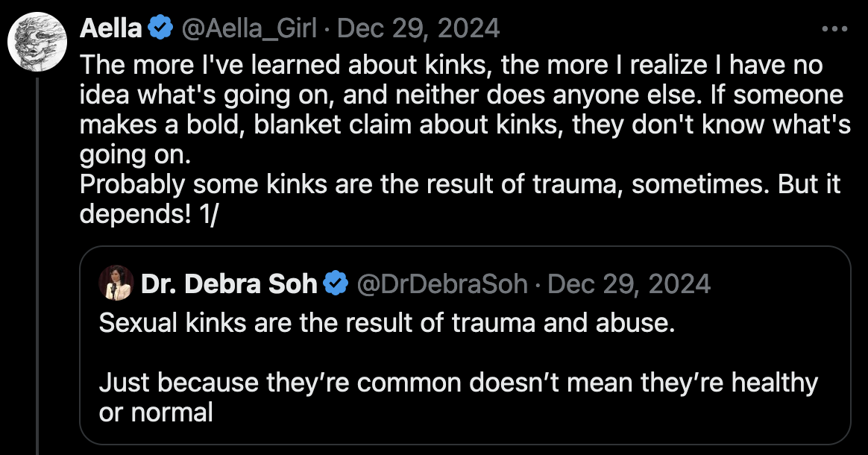Click quoted line "Just because they're common"
The width and height of the screenshot is (868, 455).
[458, 383]
